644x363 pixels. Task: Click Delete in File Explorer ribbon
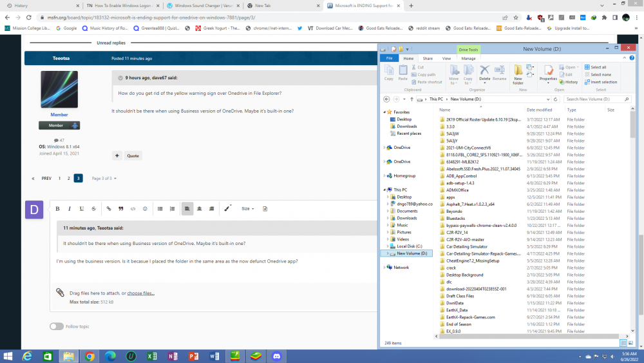tap(485, 73)
